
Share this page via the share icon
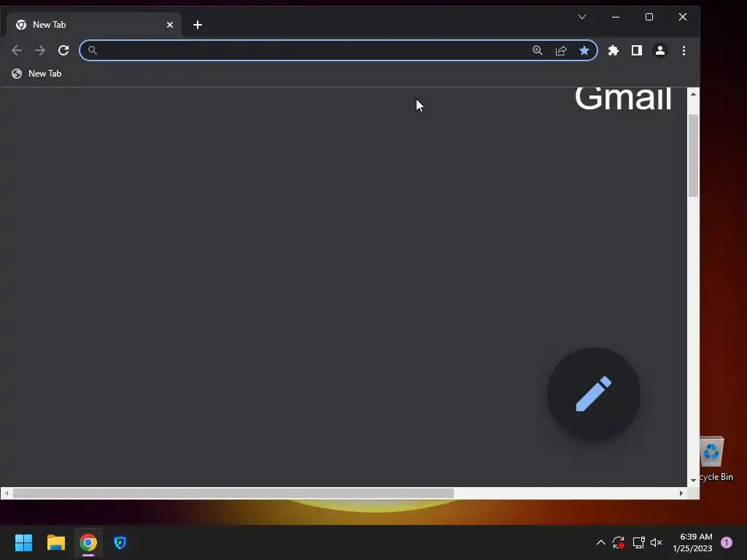(x=561, y=50)
